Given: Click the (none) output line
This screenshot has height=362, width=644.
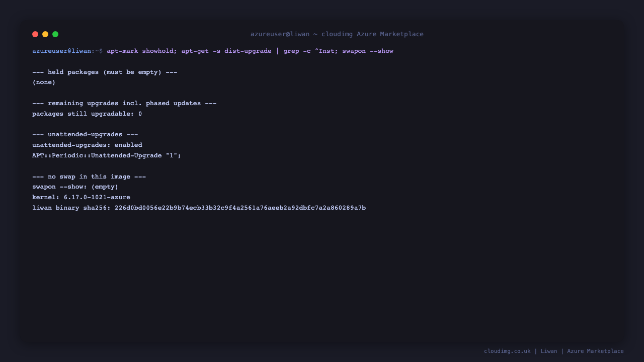Looking at the screenshot, I should pos(44,82).
